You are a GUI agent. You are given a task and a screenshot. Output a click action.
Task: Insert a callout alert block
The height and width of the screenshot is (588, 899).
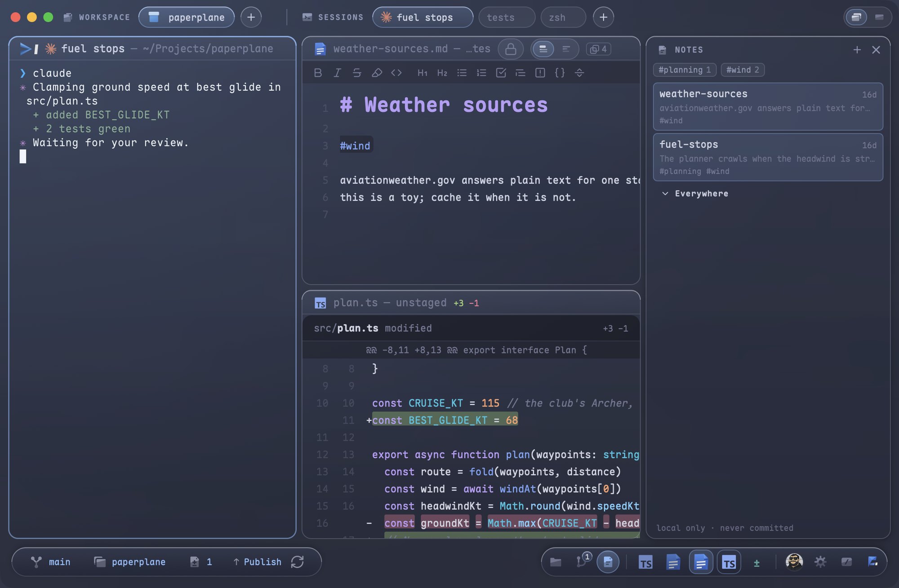(x=540, y=73)
